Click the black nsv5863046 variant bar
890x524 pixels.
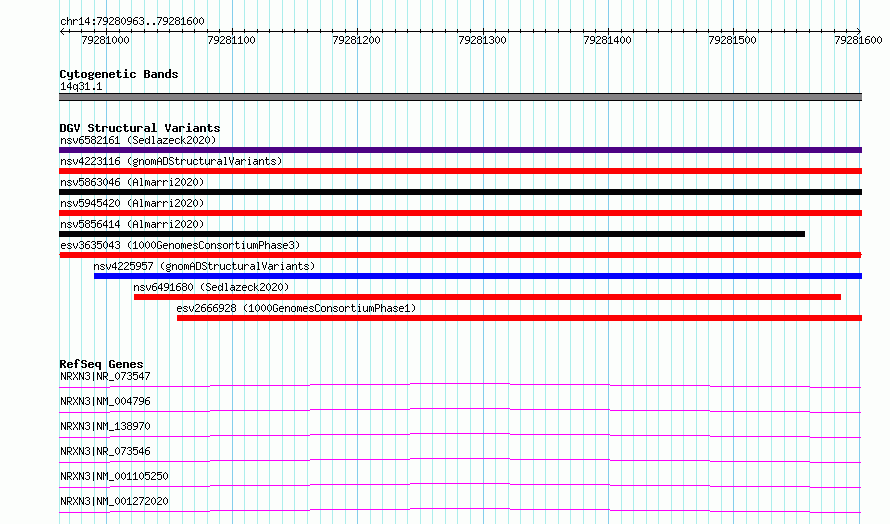tap(460, 192)
